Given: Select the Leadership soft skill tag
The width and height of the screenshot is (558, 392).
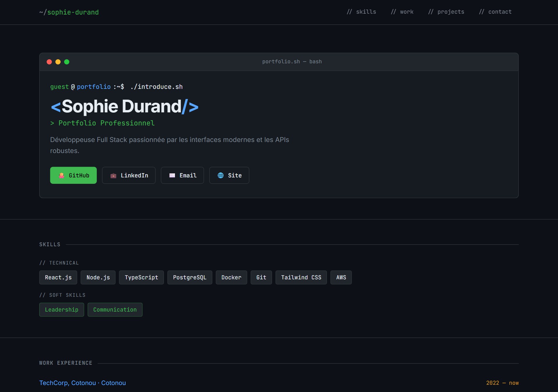Looking at the screenshot, I should 62,310.
